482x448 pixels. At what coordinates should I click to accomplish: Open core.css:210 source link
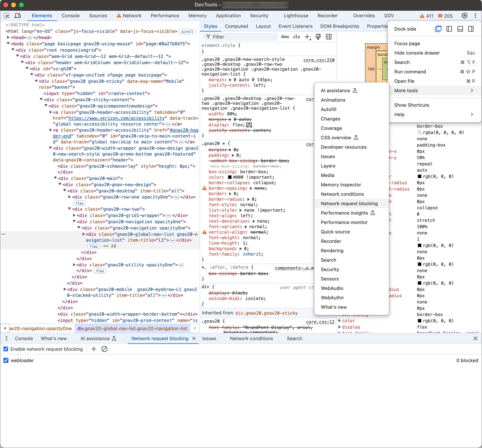coord(319,60)
